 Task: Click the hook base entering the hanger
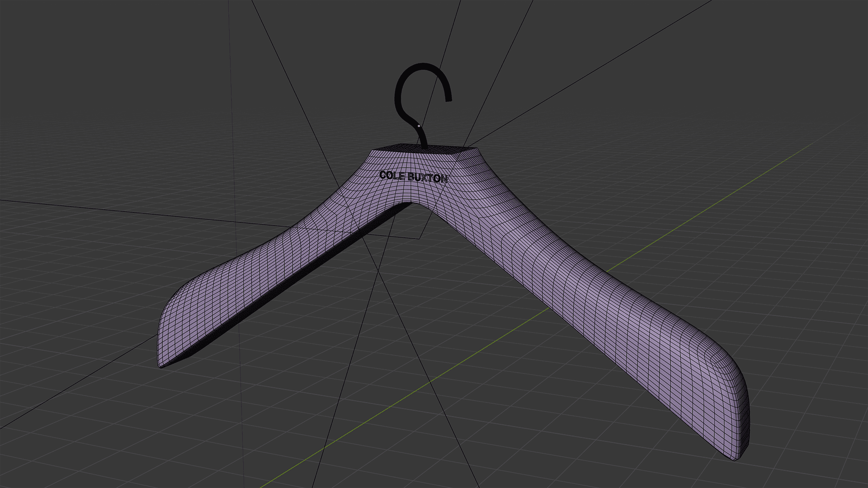[424, 145]
